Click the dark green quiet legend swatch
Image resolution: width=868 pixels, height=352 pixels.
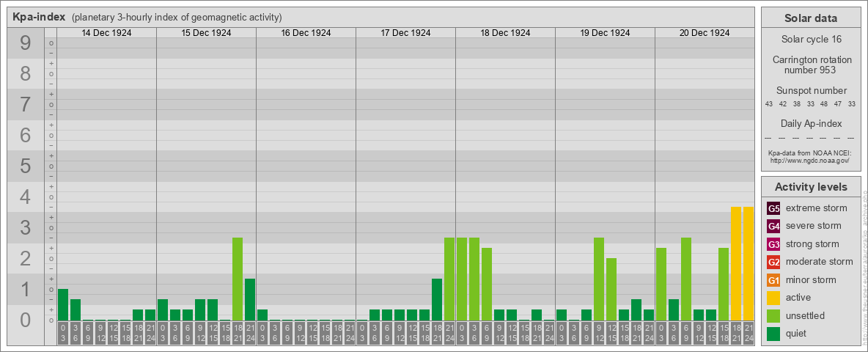click(x=773, y=334)
